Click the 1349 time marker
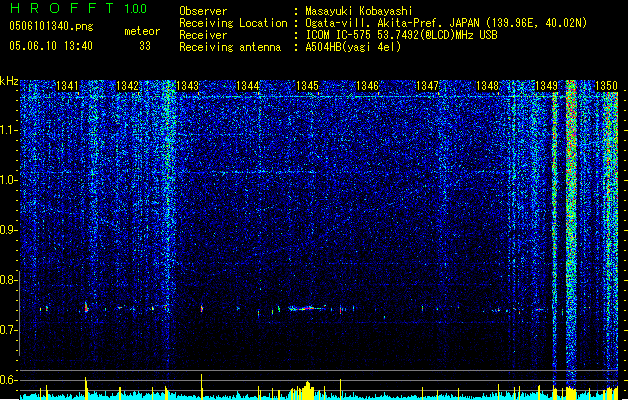Image resolution: width=629 pixels, height=400 pixels. click(x=547, y=86)
